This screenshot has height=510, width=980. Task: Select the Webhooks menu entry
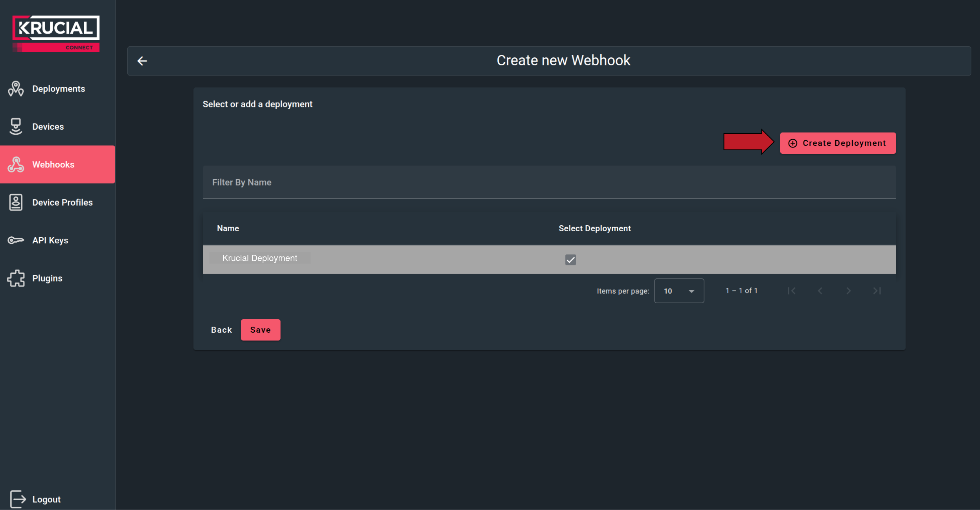click(53, 164)
